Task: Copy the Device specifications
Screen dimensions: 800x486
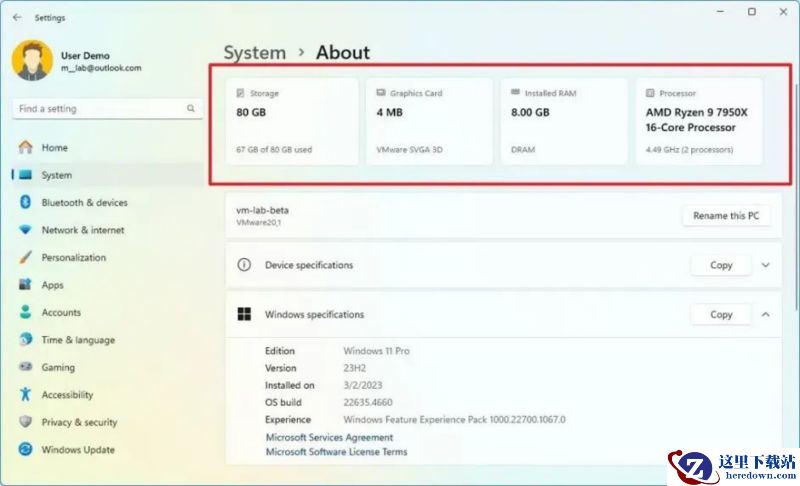Action: (721, 265)
